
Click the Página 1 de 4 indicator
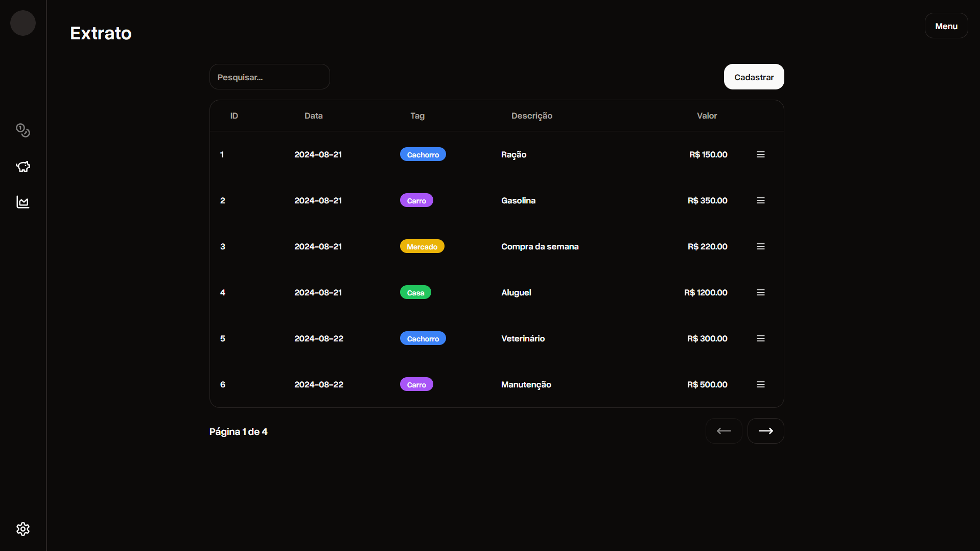pyautogui.click(x=238, y=432)
